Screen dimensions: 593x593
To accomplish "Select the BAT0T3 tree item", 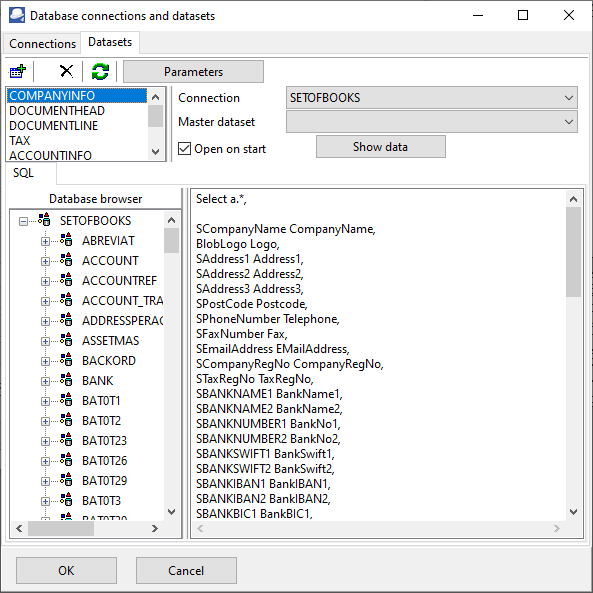I will click(101, 501).
